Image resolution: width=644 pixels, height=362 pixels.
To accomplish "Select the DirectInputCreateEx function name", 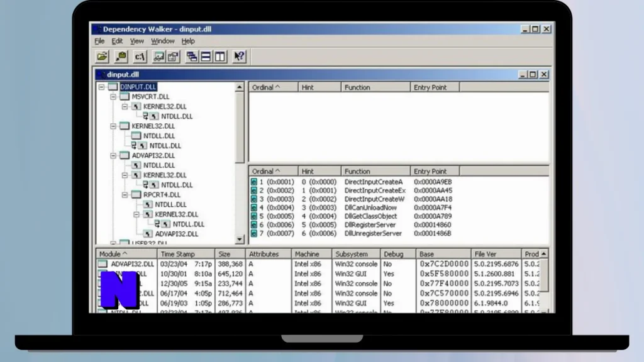I will pos(375,190).
